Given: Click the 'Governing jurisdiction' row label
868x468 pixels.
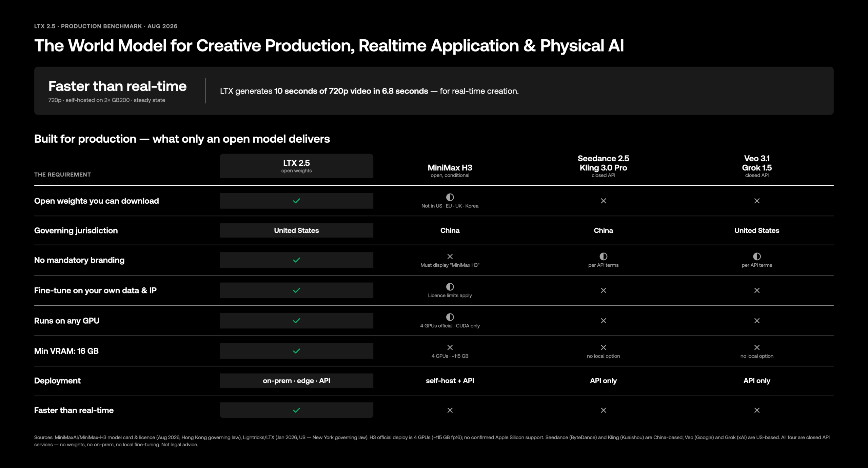Looking at the screenshot, I should point(76,230).
